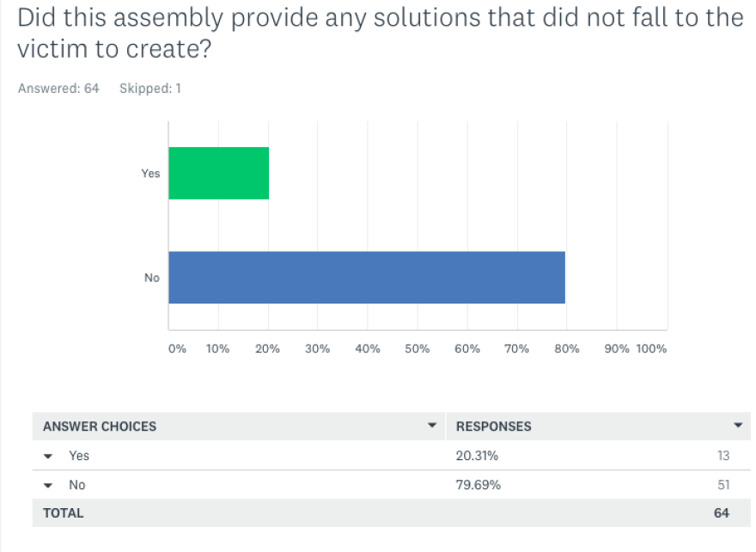This screenshot has width=756, height=552.
Task: Click the 20.31% response percentage cell
Action: tap(476, 456)
